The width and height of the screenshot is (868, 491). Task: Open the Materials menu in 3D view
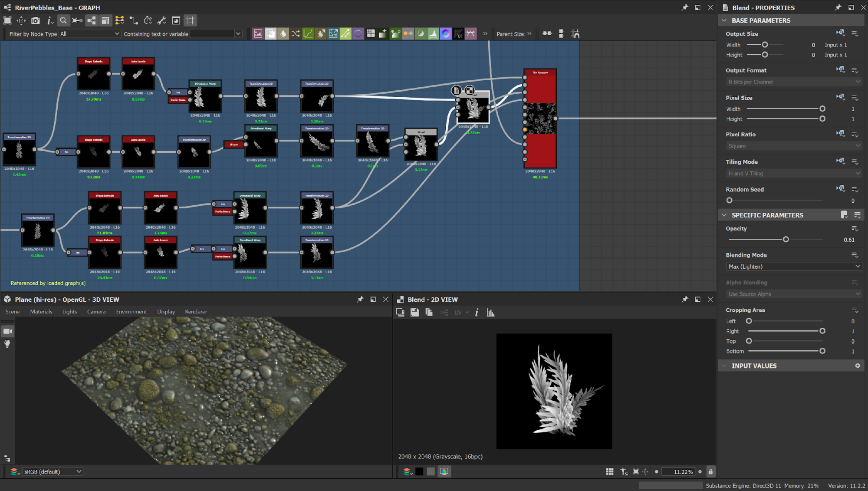41,312
